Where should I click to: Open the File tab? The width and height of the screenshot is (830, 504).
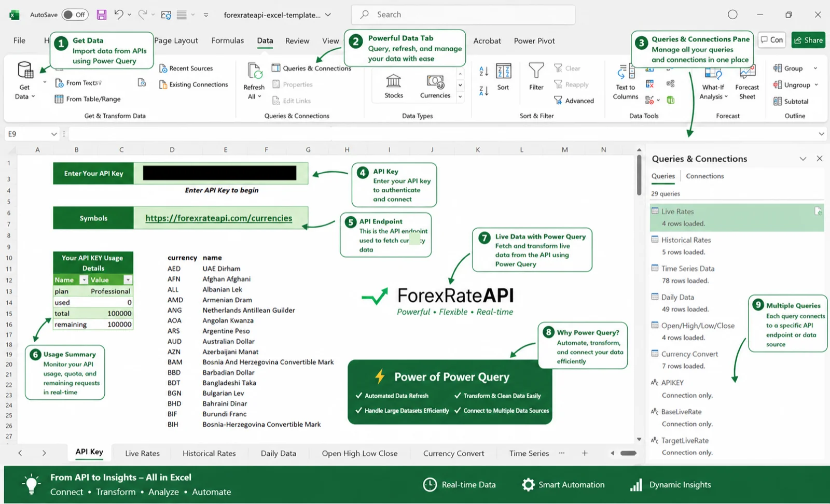(19, 40)
